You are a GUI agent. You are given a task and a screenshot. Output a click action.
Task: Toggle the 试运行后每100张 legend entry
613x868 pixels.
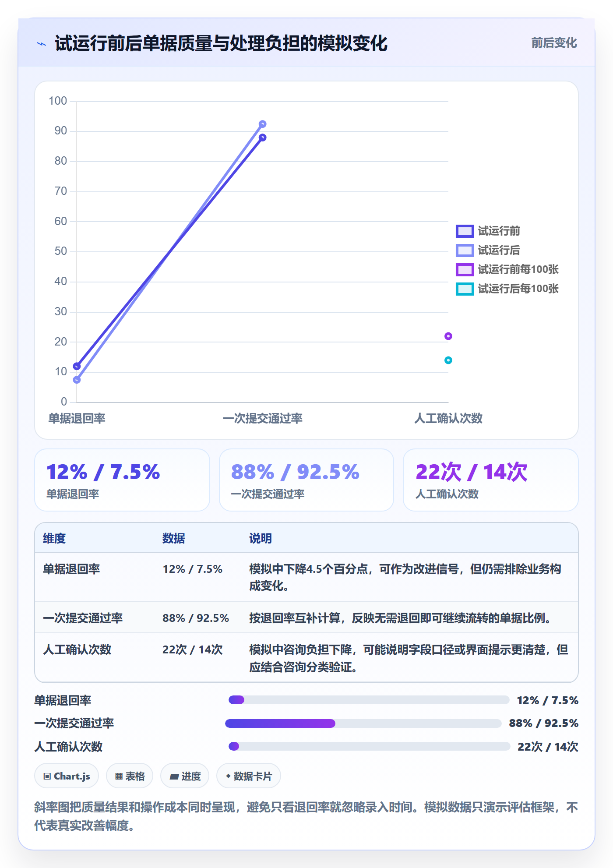click(507, 289)
